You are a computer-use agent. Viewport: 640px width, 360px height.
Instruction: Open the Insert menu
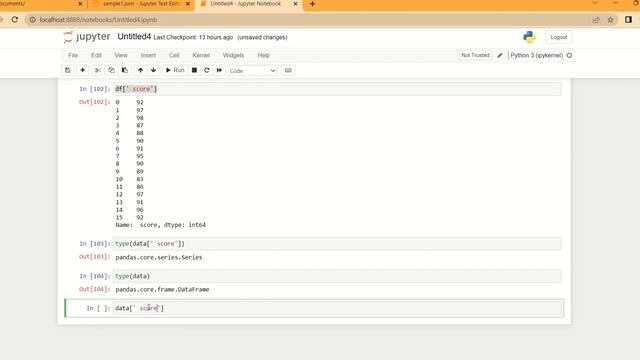click(x=148, y=55)
